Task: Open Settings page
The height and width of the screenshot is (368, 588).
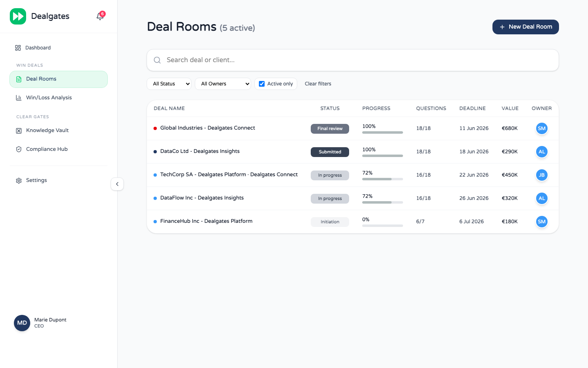Action: 59,180
